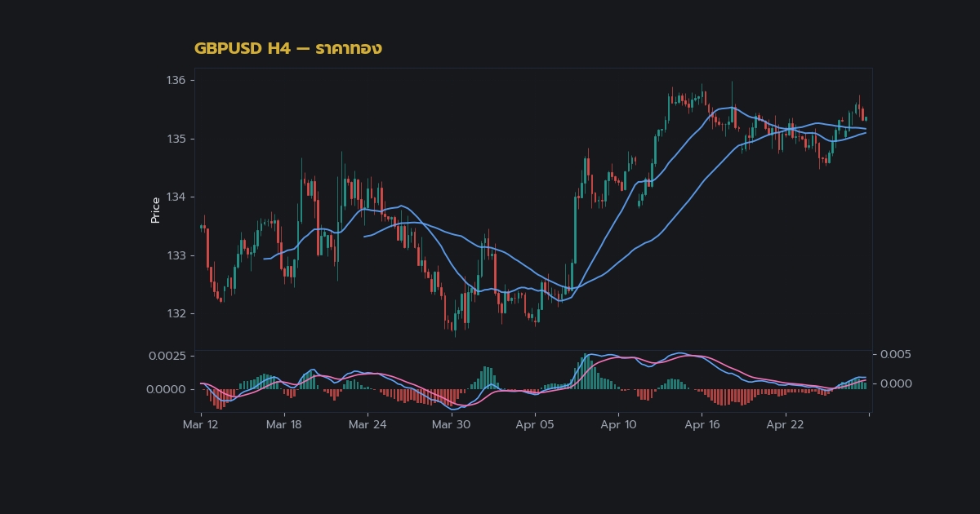The height and width of the screenshot is (514, 980).
Task: Click the Apr 05 date label
Action: tap(536, 424)
